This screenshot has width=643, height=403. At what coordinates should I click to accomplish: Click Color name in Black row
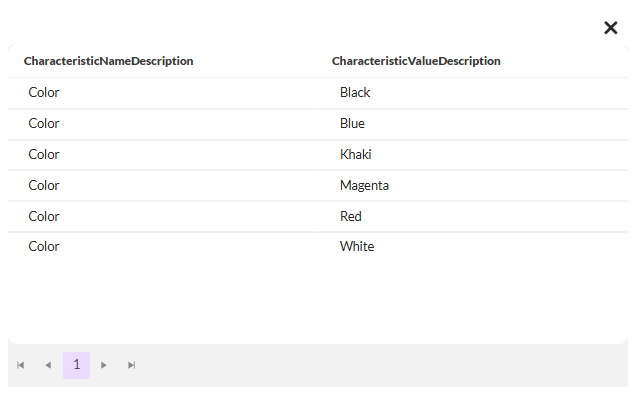pos(44,93)
